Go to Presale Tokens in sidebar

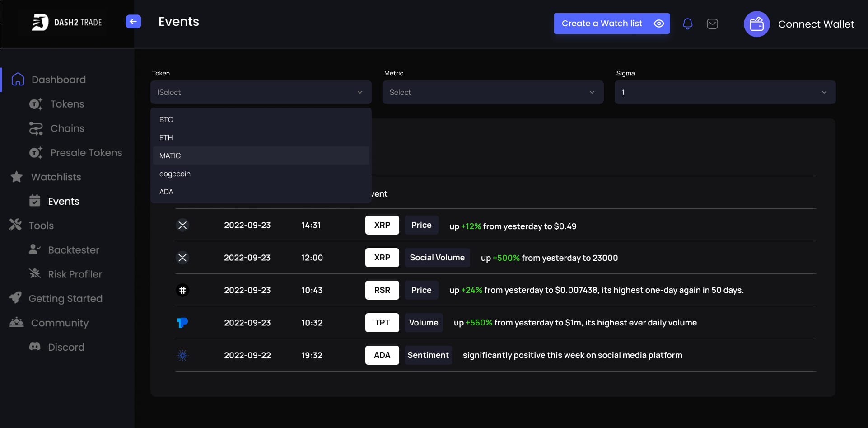[x=86, y=153]
